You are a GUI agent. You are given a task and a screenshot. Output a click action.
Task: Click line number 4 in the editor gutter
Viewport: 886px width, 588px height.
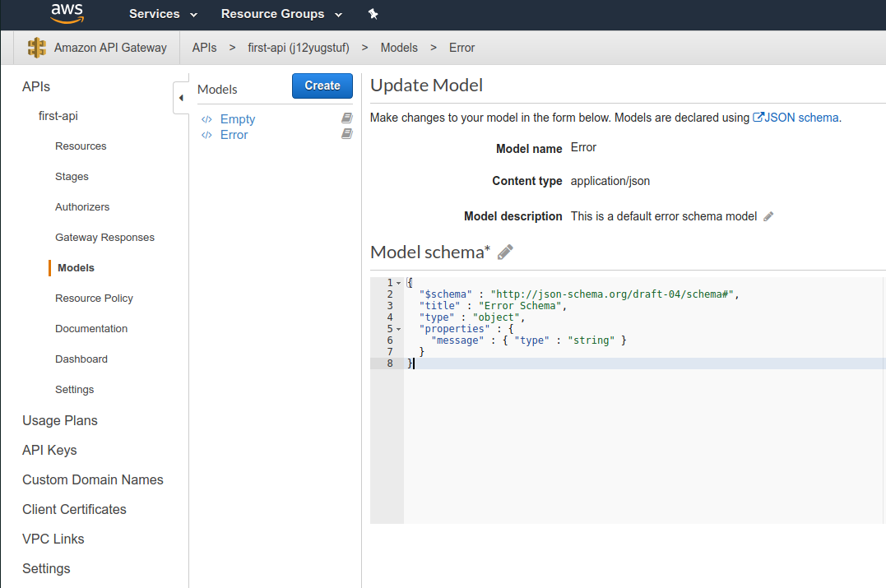pyautogui.click(x=390, y=317)
